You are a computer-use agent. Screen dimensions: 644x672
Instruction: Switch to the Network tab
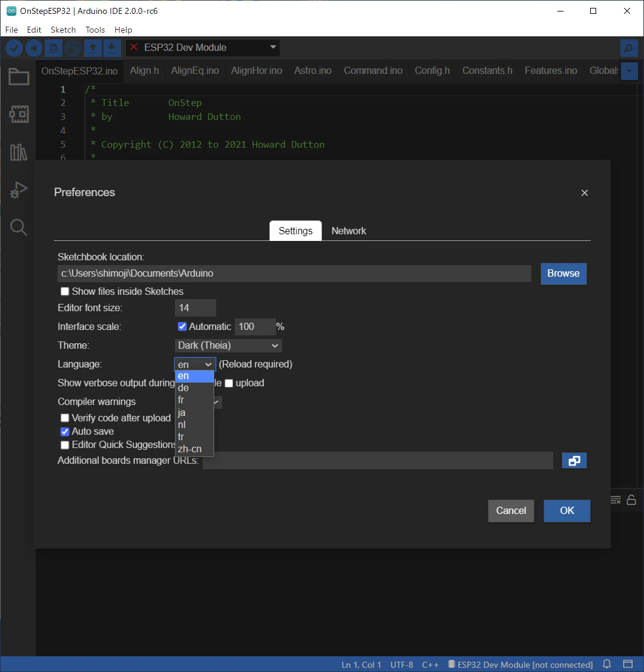pos(349,231)
